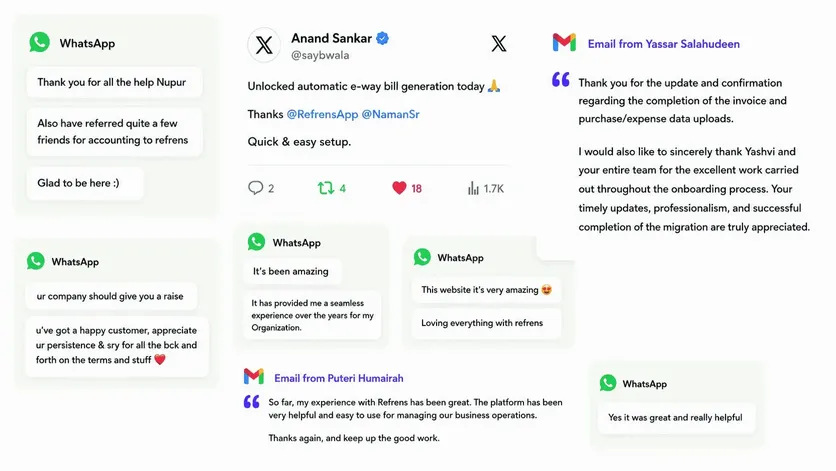Click Gmail icon beside Email from Puteri Humairah
Viewport: 836px width, 471px height.
coord(254,377)
